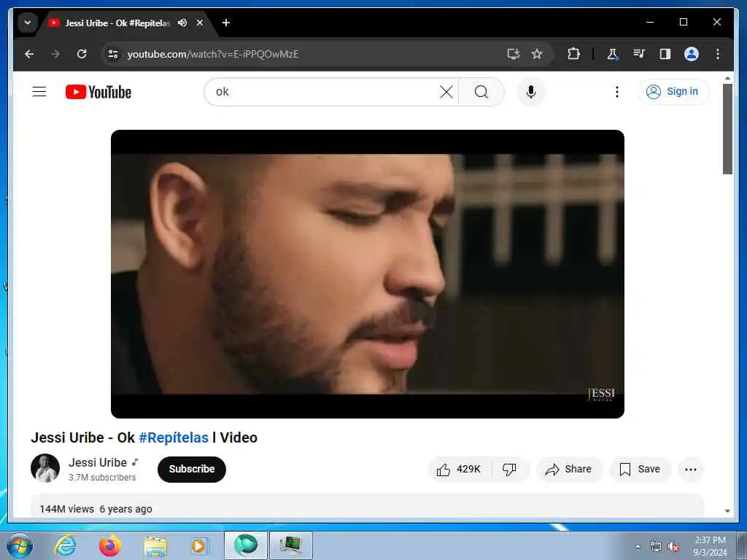Click the monitor app icon on the taskbar
Screen dimensions: 747x560
(291, 545)
